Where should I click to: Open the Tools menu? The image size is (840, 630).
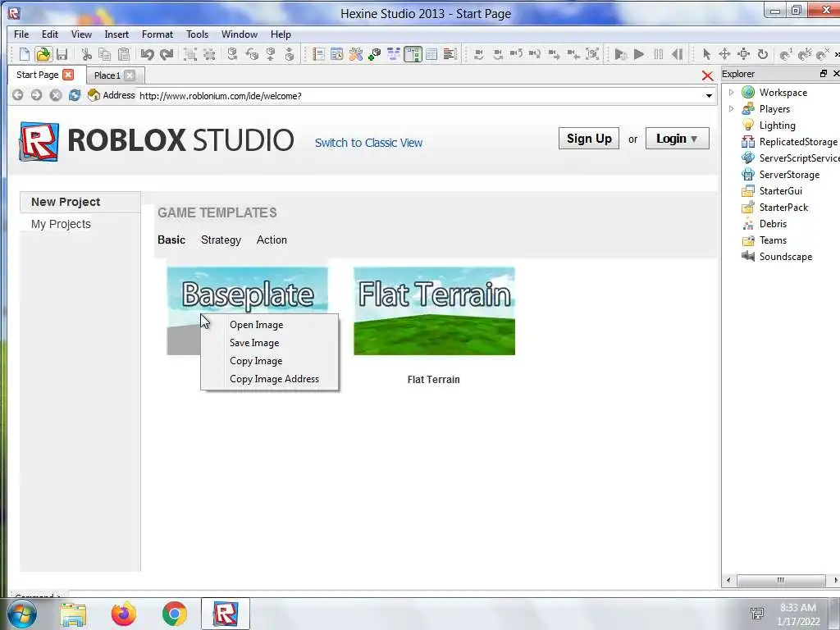[197, 34]
